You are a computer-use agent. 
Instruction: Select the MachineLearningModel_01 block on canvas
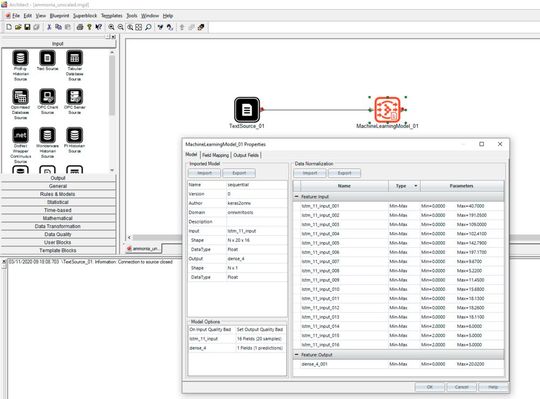pyautogui.click(x=387, y=110)
